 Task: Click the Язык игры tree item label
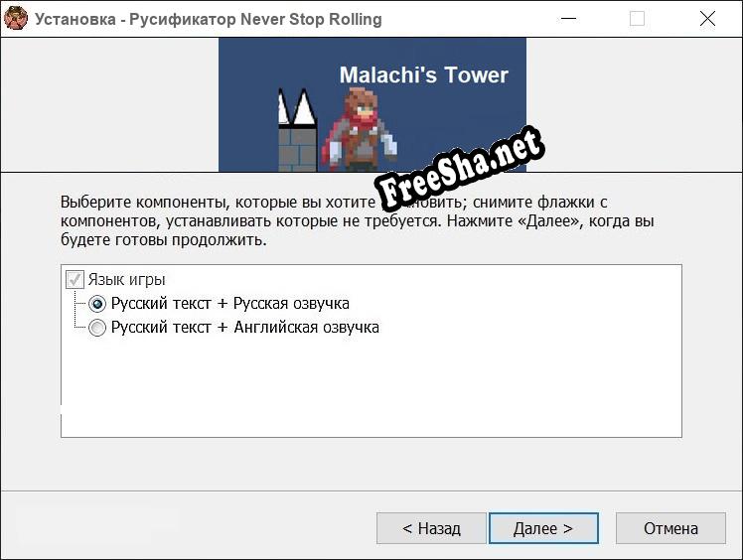pyautogui.click(x=126, y=280)
